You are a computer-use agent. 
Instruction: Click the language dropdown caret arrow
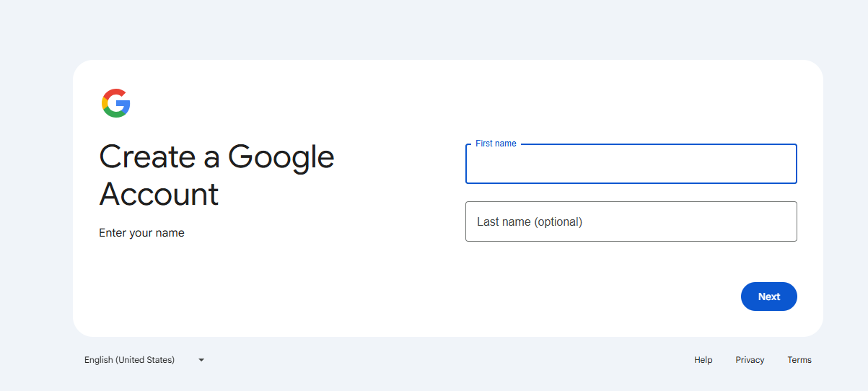(201, 360)
